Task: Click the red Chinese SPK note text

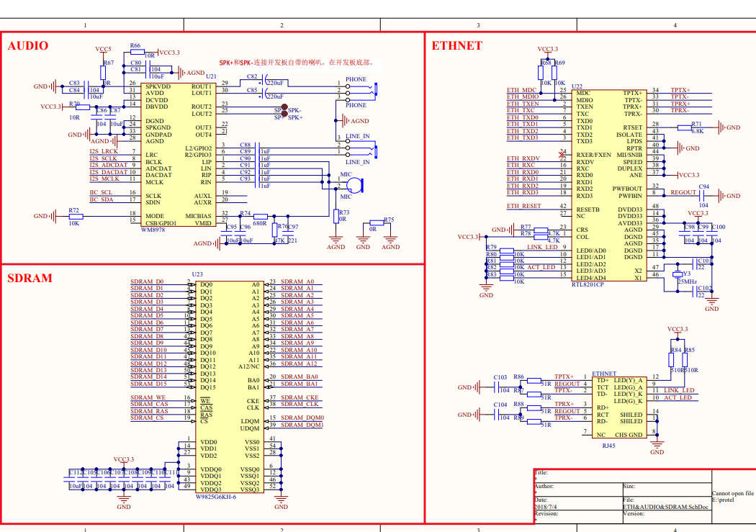Action: coord(297,63)
